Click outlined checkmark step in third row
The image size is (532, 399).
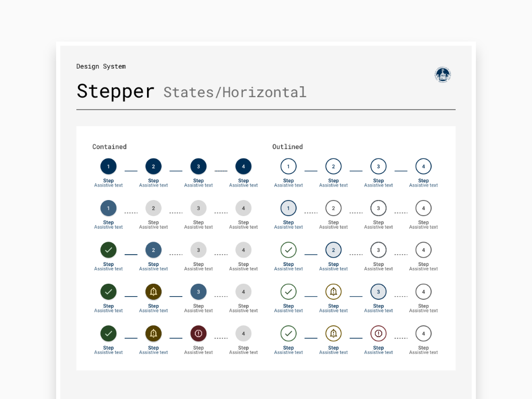[x=288, y=250]
